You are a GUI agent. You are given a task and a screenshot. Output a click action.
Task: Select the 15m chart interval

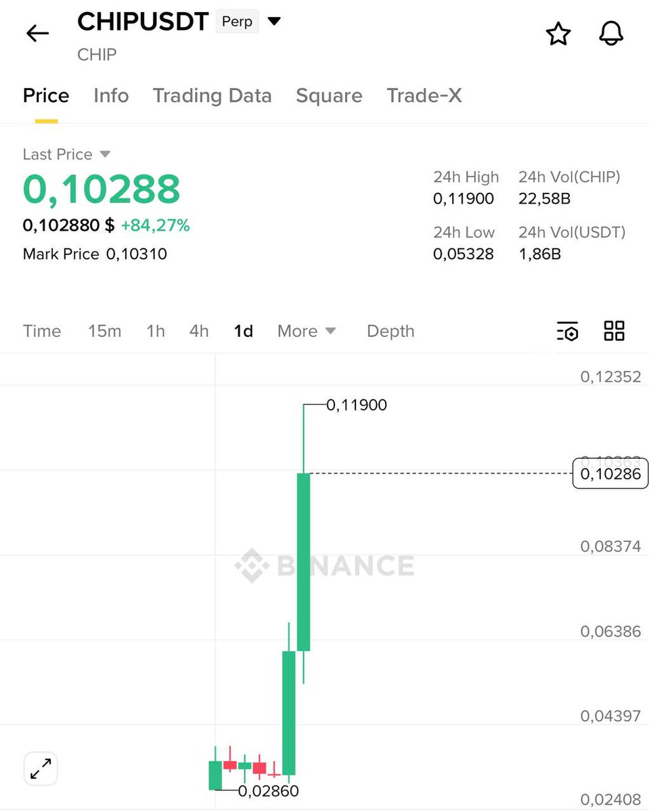[x=104, y=331]
